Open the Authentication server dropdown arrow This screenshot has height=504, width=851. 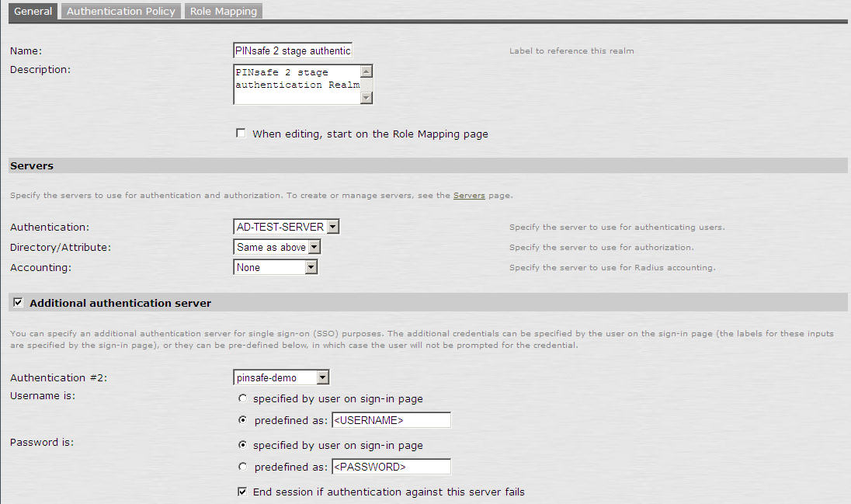(x=333, y=227)
